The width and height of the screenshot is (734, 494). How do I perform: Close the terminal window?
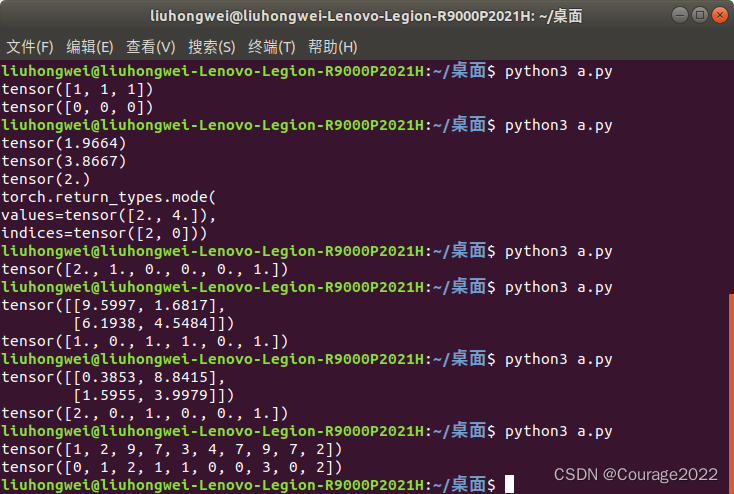(x=719, y=15)
